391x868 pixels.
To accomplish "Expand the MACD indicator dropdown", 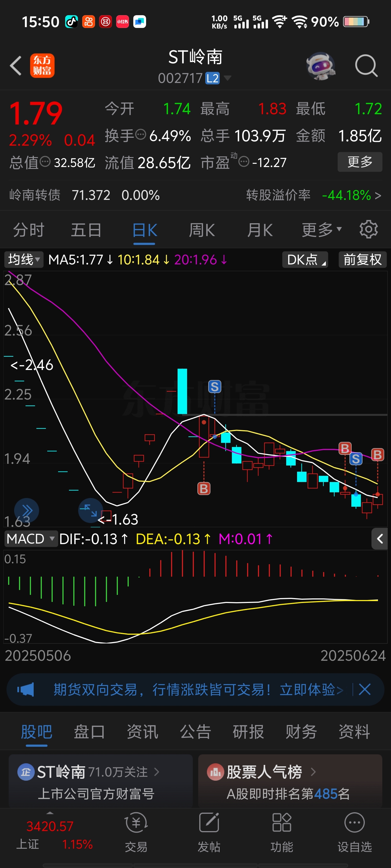I will (x=31, y=539).
